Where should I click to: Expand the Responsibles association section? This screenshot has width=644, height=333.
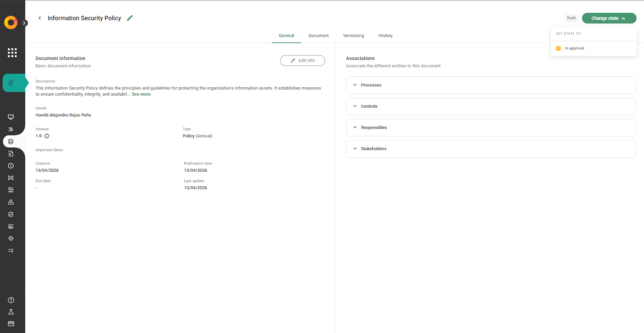(x=491, y=127)
